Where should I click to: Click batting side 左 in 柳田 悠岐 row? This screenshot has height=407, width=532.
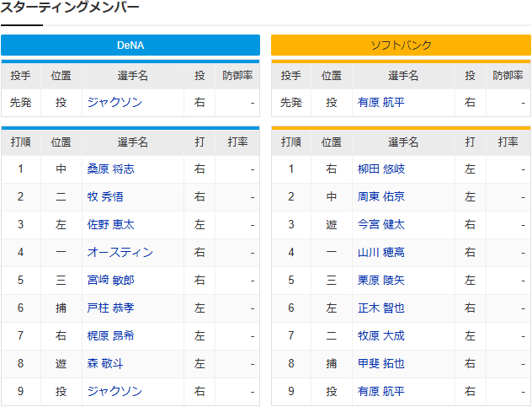pyautogui.click(x=470, y=169)
